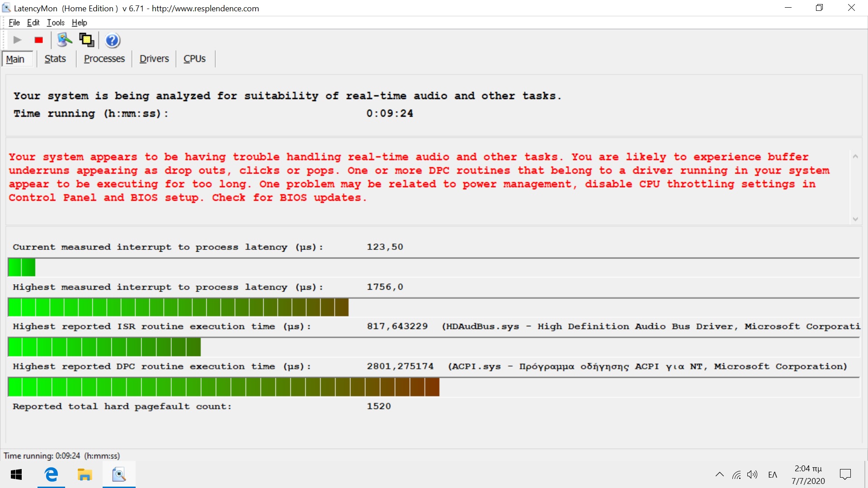868x488 pixels.
Task: Click the current interrupt latency bar
Action: [434, 267]
